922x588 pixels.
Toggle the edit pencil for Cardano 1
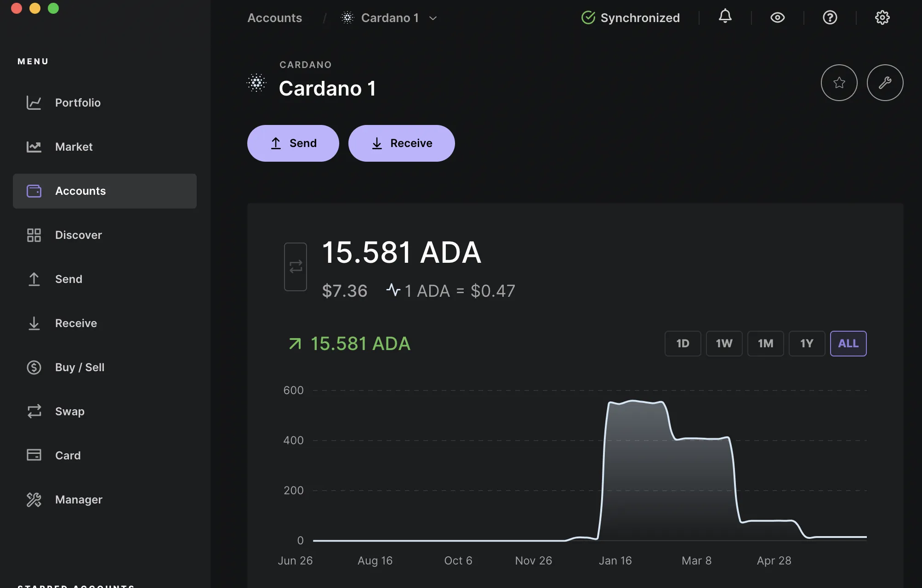pos(885,82)
